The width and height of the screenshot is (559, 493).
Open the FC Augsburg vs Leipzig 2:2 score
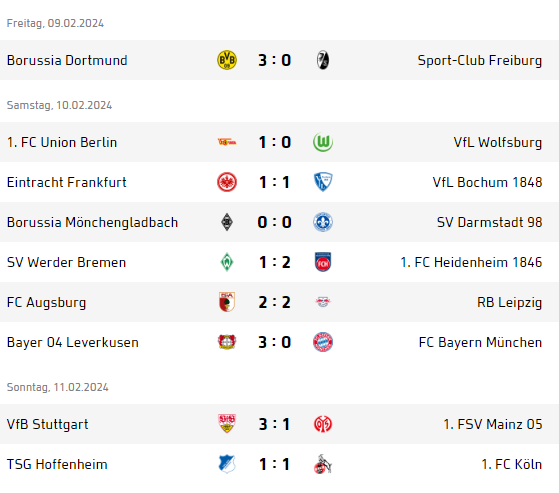point(275,302)
